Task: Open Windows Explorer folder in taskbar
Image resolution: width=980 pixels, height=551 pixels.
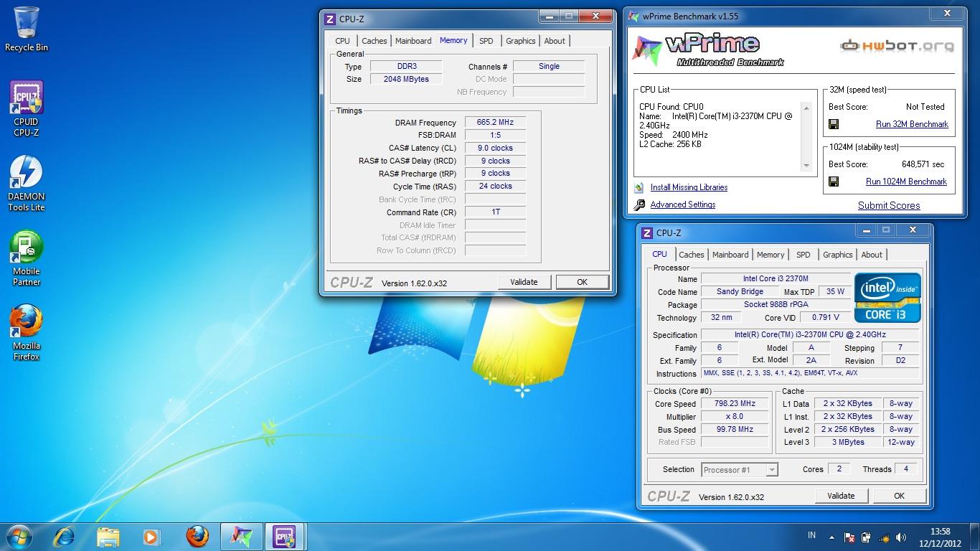Action: (108, 536)
